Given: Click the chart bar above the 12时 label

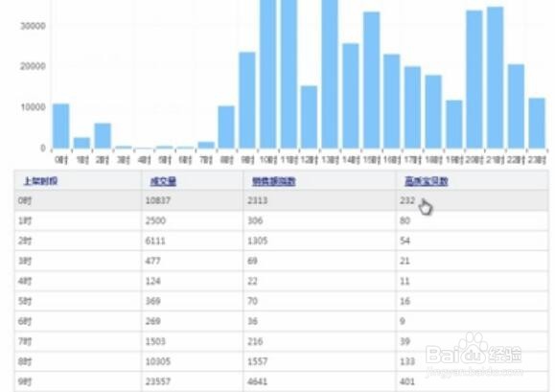Looking at the screenshot, I should click(x=309, y=117).
